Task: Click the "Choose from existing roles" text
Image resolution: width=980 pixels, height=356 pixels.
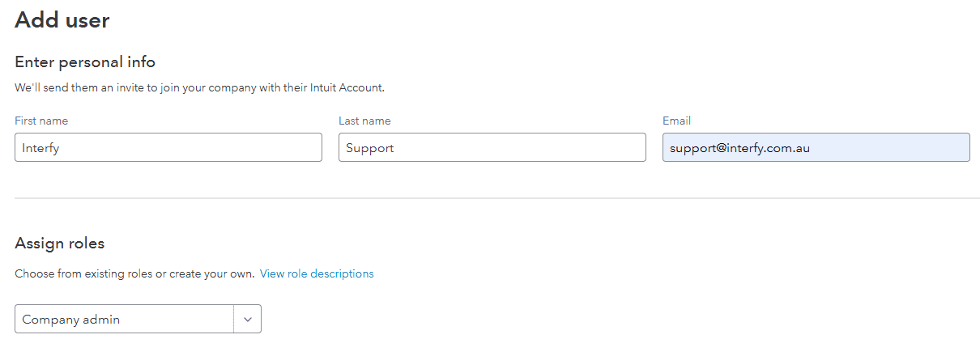Action: coord(83,274)
